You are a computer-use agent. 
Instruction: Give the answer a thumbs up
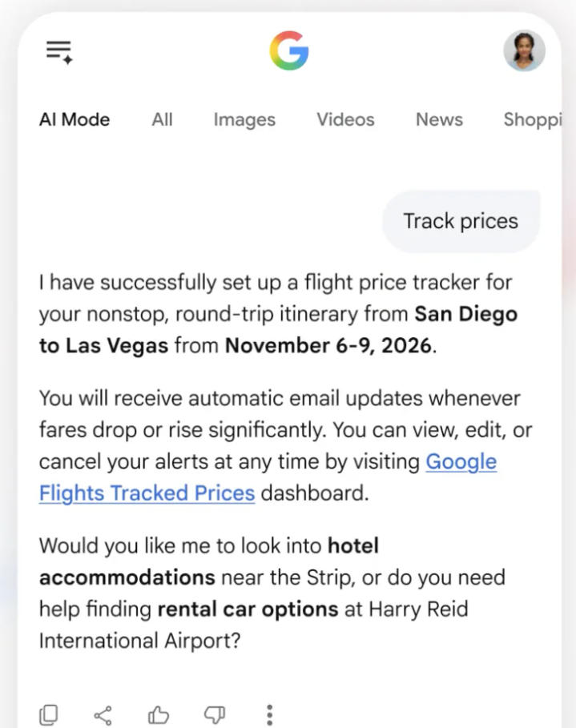pyautogui.click(x=159, y=715)
